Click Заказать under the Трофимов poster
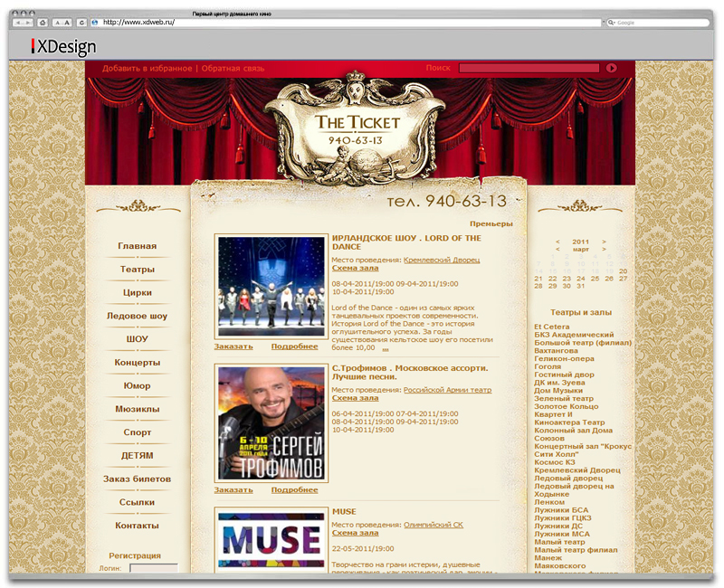The image size is (724, 588). pyautogui.click(x=233, y=489)
